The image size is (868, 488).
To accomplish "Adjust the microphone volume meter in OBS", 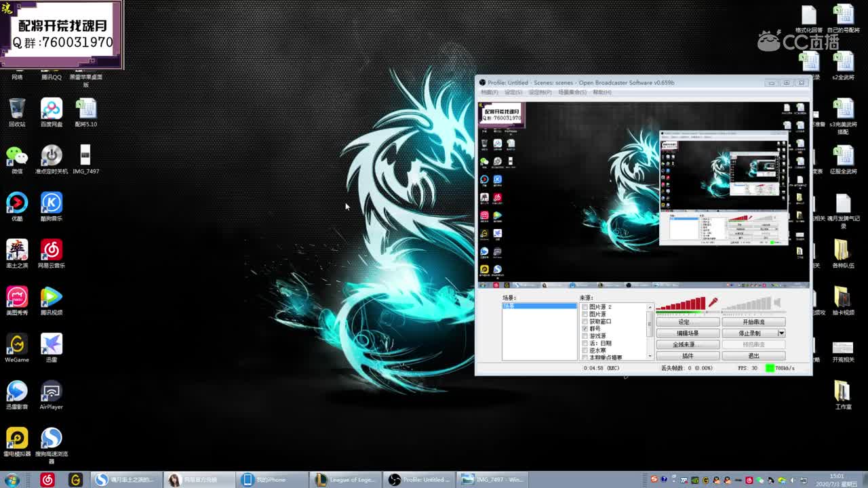I will 681,304.
